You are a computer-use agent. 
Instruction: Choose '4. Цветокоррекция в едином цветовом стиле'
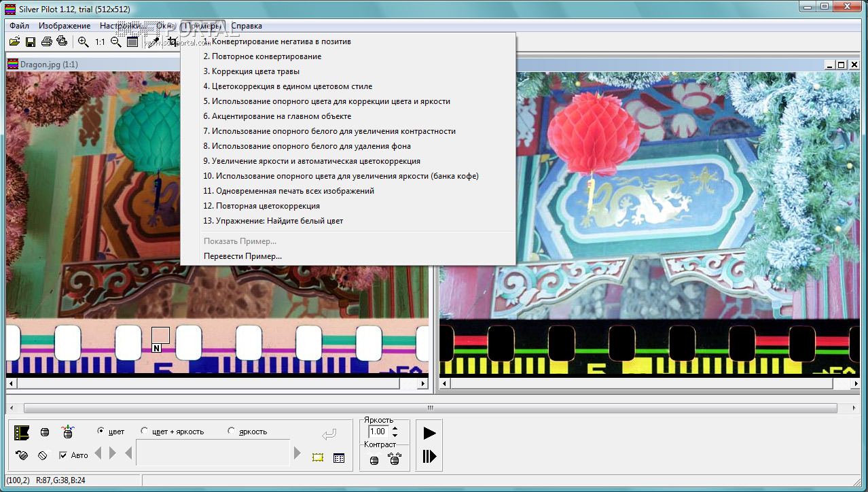(348, 86)
